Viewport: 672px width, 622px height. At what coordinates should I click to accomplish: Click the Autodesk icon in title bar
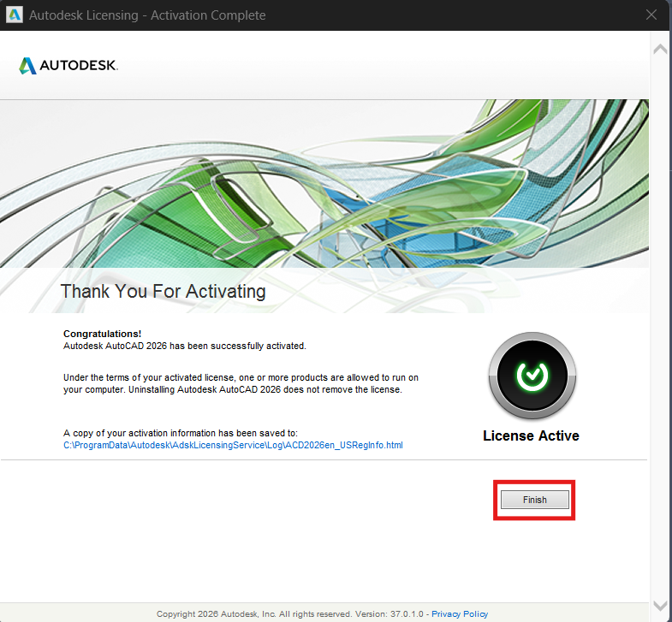pyautogui.click(x=15, y=15)
